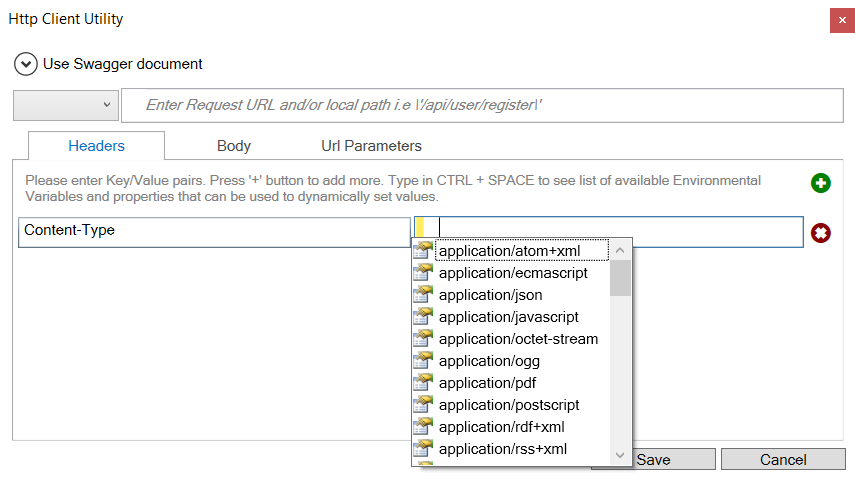Click the icon beside application/ecmascript
This screenshot has height=489, width=855.
point(423,273)
